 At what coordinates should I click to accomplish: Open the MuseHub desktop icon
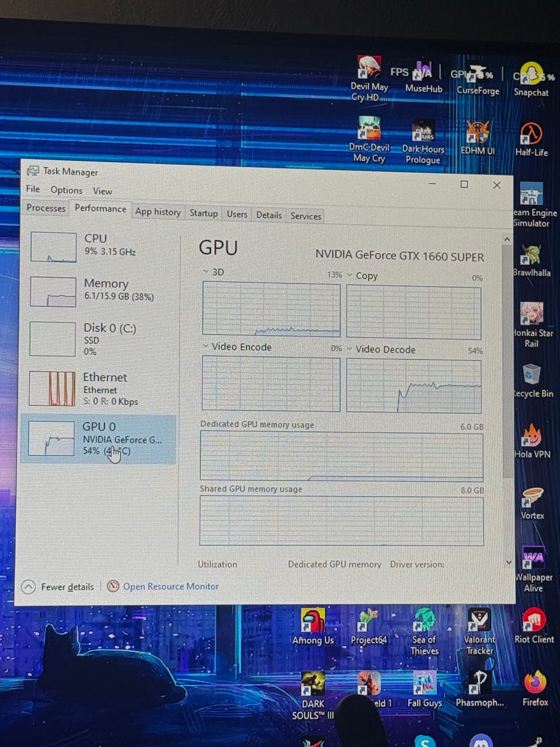pos(423,76)
